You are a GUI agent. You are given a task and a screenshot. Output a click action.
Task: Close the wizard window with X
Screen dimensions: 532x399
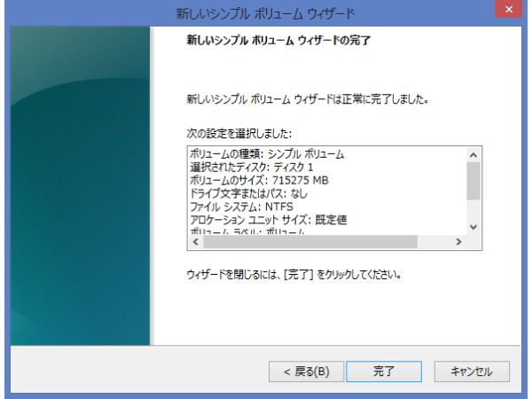tap(508, 9)
